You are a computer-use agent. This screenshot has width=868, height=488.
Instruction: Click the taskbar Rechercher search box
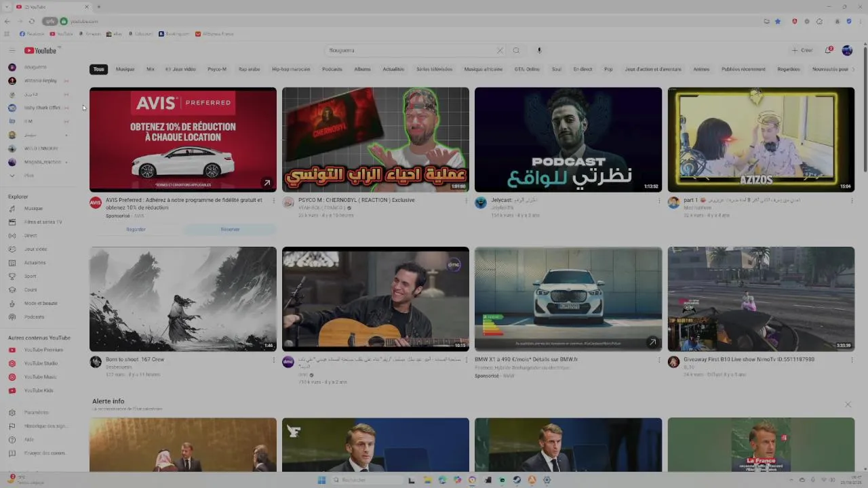pos(366,480)
